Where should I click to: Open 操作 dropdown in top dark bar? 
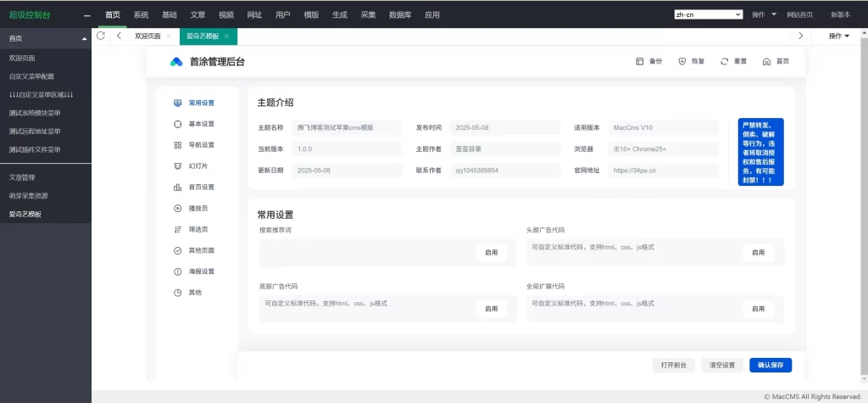[764, 15]
